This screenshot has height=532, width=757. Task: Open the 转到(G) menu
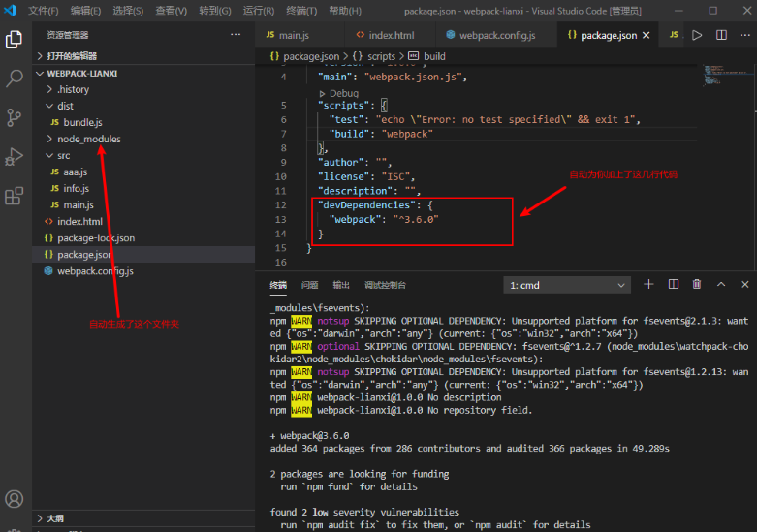click(x=215, y=11)
